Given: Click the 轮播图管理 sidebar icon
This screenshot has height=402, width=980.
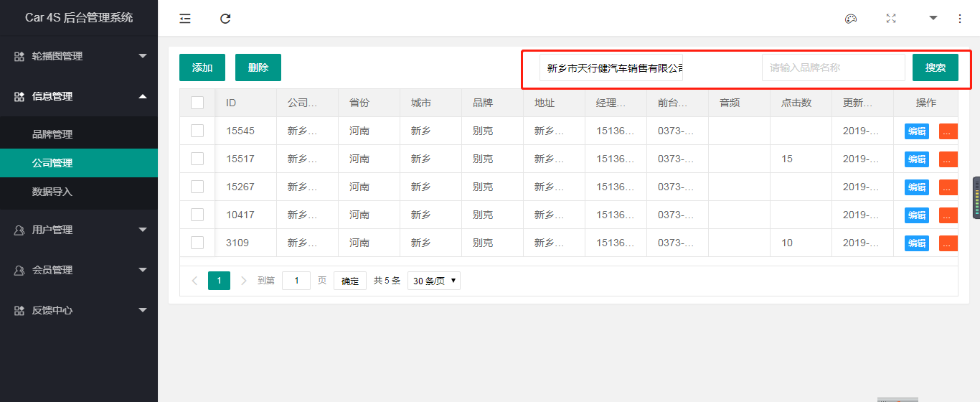Looking at the screenshot, I should 19,56.
